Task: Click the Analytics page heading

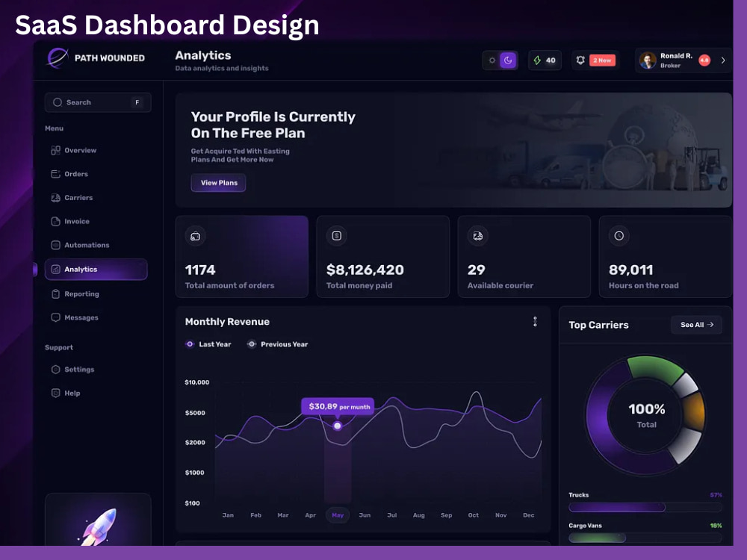Action: [203, 55]
